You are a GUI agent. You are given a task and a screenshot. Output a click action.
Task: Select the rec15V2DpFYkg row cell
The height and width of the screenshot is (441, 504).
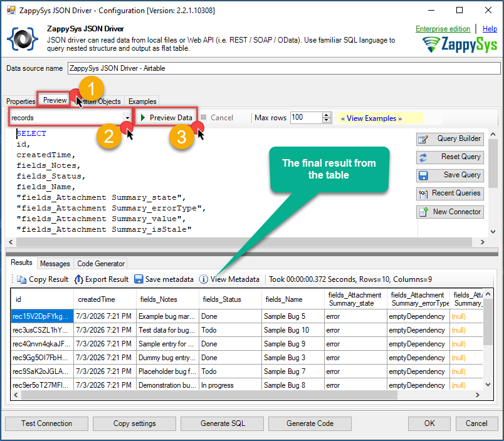(42, 316)
